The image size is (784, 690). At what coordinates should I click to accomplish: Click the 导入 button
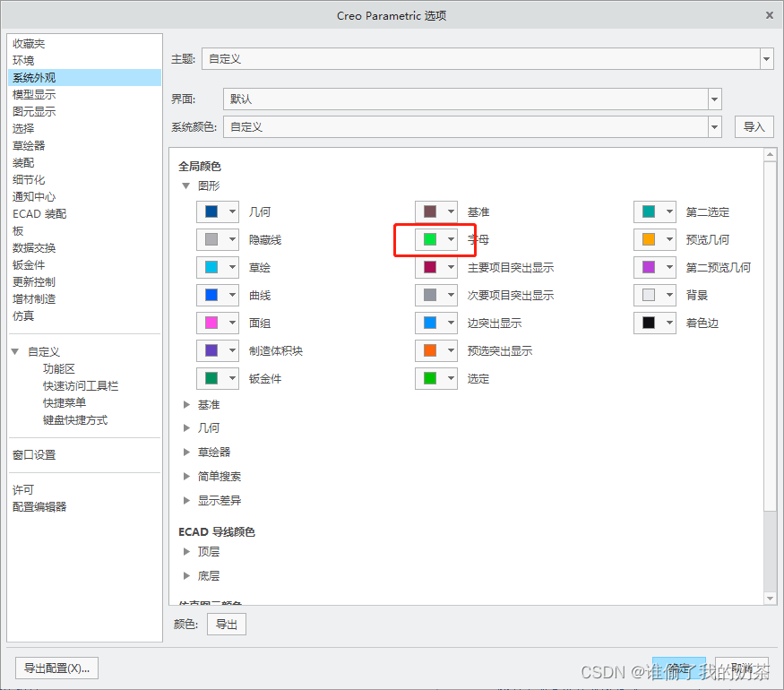[754, 127]
